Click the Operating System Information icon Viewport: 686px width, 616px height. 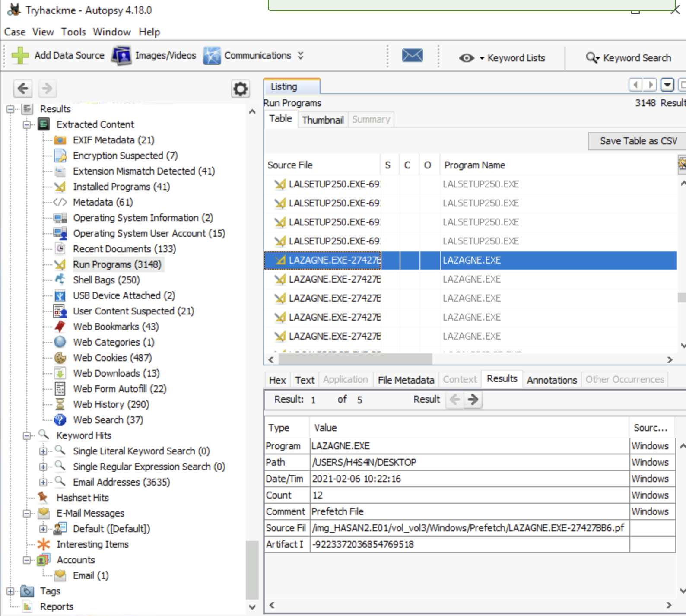(60, 218)
